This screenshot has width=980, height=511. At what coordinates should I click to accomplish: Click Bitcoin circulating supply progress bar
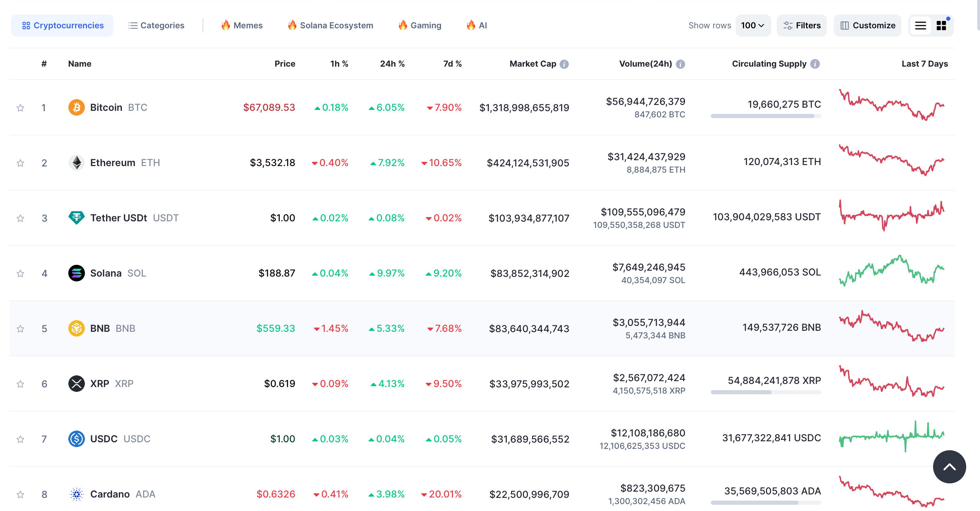[766, 116]
